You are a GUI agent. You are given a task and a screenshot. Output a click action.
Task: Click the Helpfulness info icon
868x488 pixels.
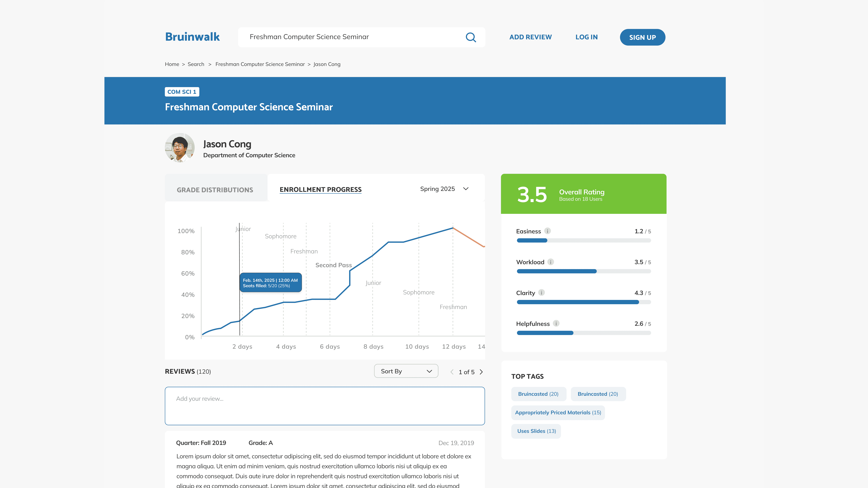pos(556,323)
